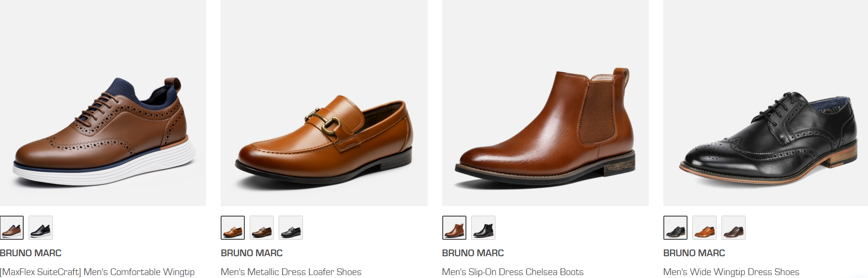Click BRUNO MARC brand above Chelsea Boots title
Image resolution: width=868 pixels, height=278 pixels.
click(473, 253)
